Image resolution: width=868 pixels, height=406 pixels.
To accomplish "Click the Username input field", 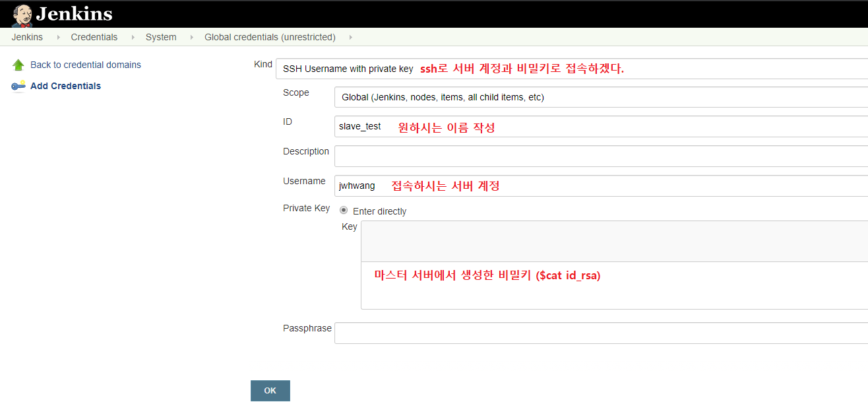I will click(x=601, y=186).
